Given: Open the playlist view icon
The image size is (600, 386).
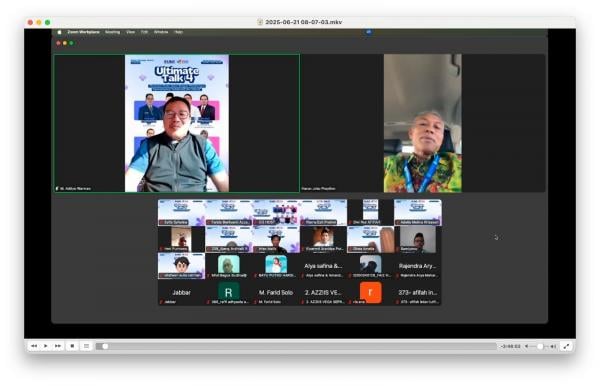Looking at the screenshot, I should coord(86,346).
